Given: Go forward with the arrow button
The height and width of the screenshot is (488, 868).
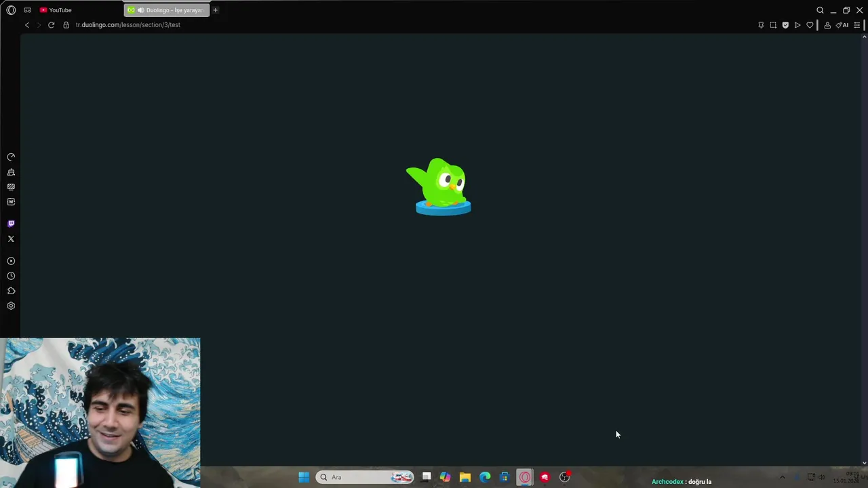Looking at the screenshot, I should pyautogui.click(x=39, y=25).
